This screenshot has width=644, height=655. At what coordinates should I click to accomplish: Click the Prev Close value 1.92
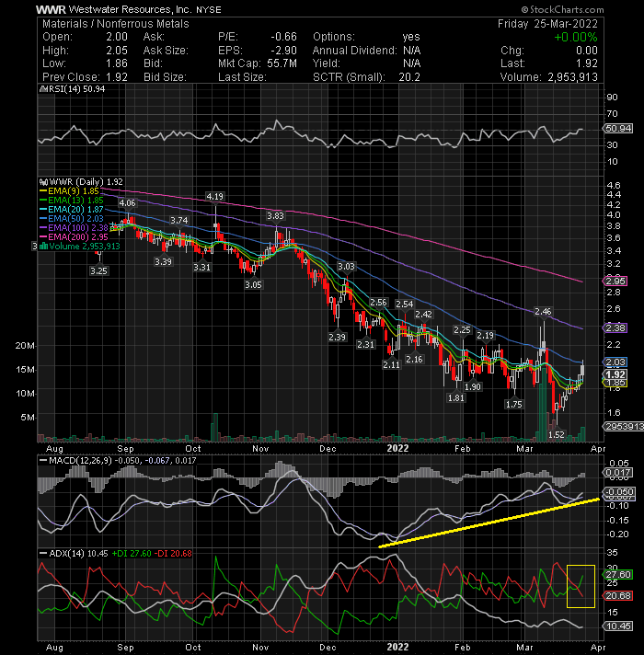(117, 77)
